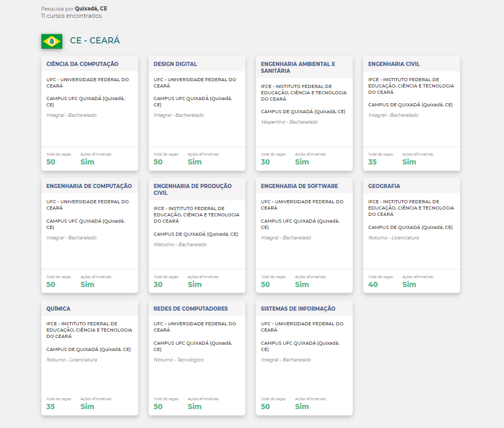Select Engenharia de Computação course title
The height and width of the screenshot is (428, 504).
89,186
